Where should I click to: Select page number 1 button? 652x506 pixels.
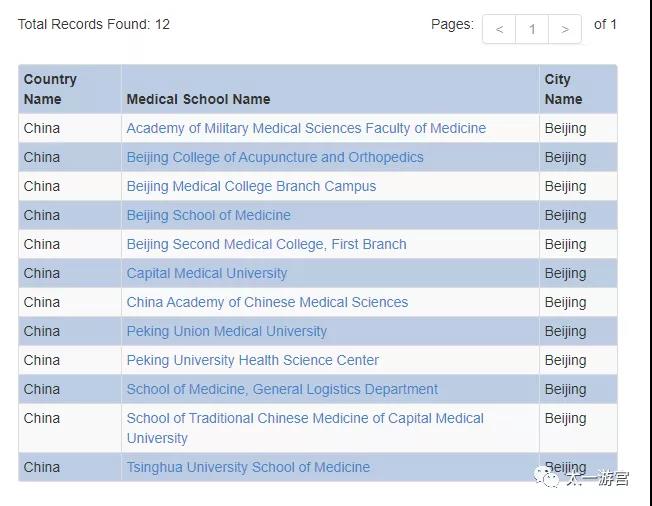coord(532,29)
